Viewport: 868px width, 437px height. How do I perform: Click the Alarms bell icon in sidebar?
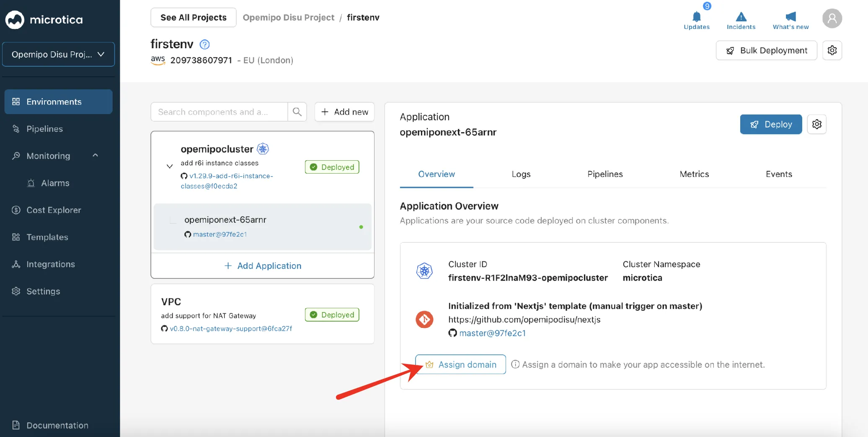coord(31,183)
